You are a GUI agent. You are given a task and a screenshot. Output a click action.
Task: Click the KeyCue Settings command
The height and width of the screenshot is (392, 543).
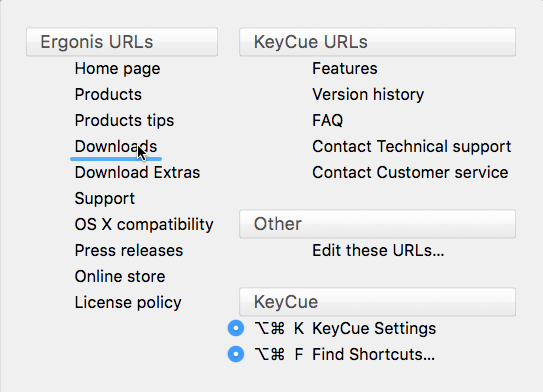coord(374,328)
